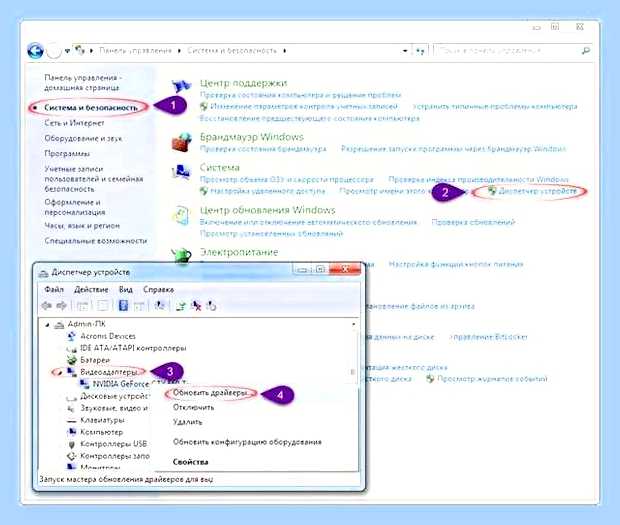Open the address bar history dropdown arrow
This screenshot has width=620, height=525.
coord(405,51)
